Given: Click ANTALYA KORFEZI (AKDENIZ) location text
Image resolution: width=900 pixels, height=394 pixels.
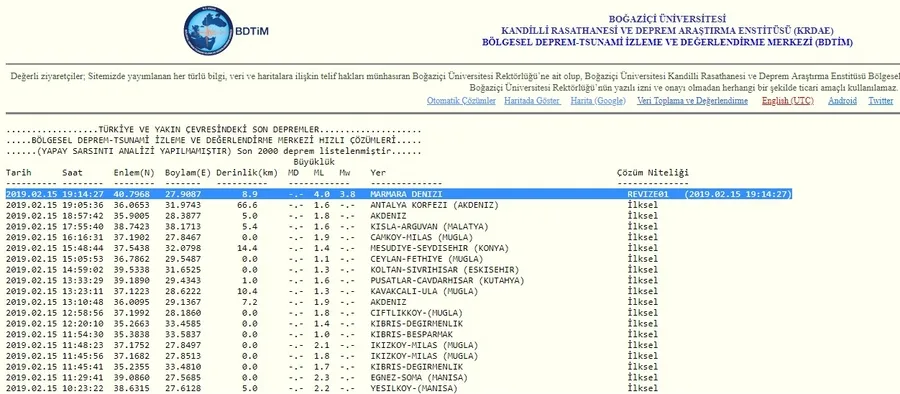Looking at the screenshot, I should (435, 205).
